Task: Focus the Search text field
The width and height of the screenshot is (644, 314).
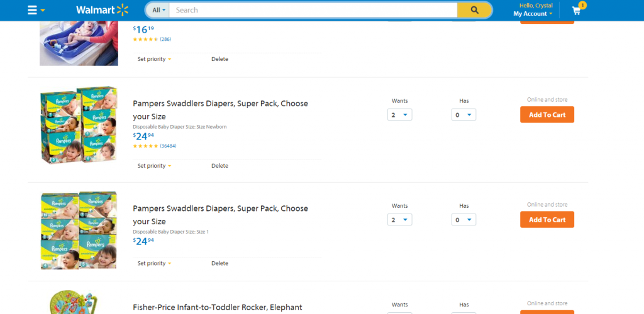Action: click(x=313, y=10)
